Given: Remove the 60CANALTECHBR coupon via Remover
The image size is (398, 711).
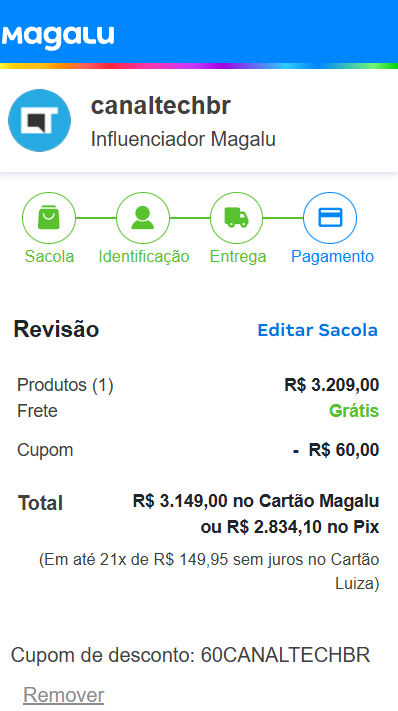Looking at the screenshot, I should pos(63,695).
